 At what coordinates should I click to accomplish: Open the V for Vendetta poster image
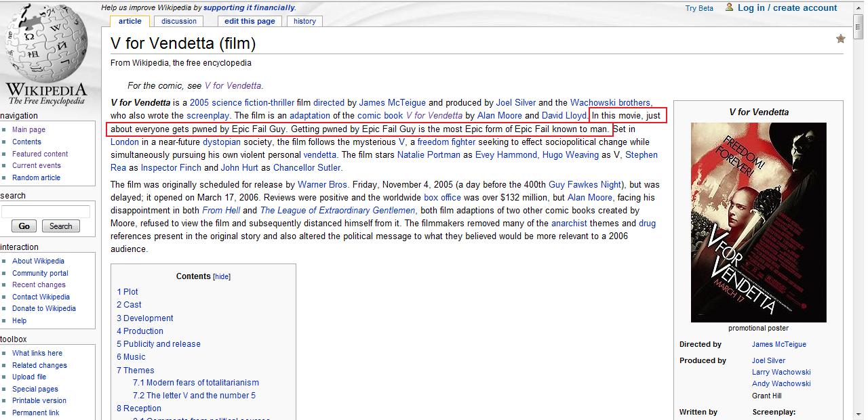pos(758,222)
